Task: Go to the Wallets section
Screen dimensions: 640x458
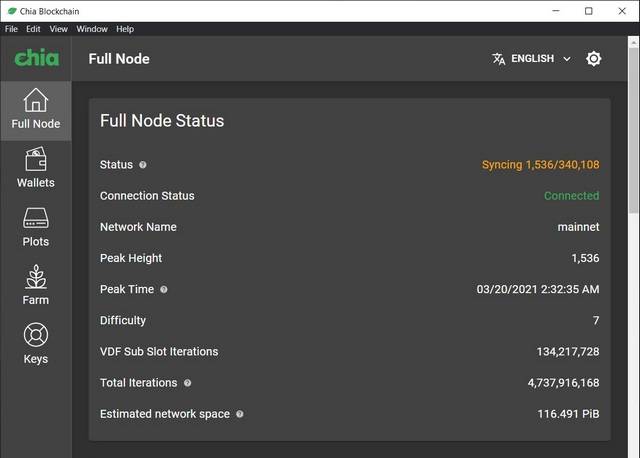Action: [35, 160]
